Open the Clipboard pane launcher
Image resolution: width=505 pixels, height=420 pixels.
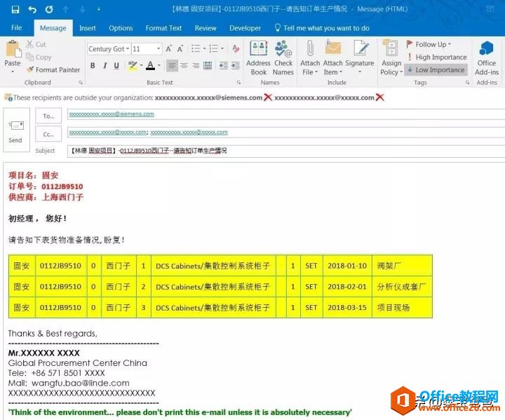click(x=81, y=83)
